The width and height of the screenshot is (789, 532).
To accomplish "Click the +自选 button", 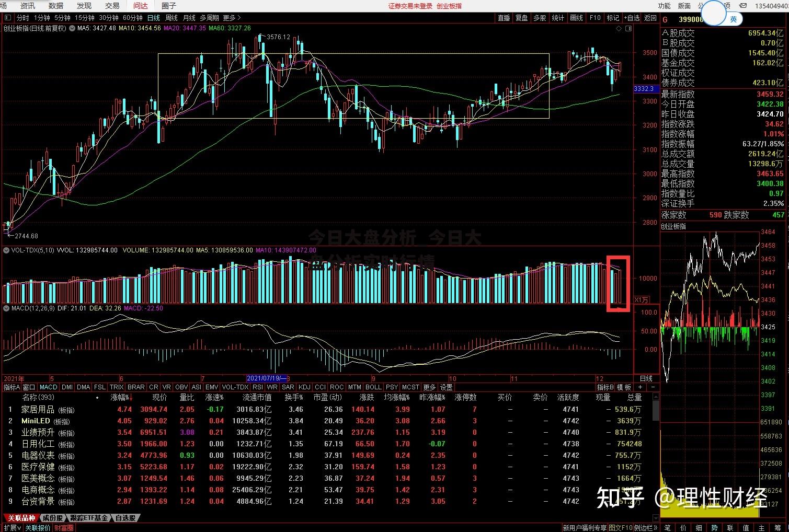I will tap(632, 18).
